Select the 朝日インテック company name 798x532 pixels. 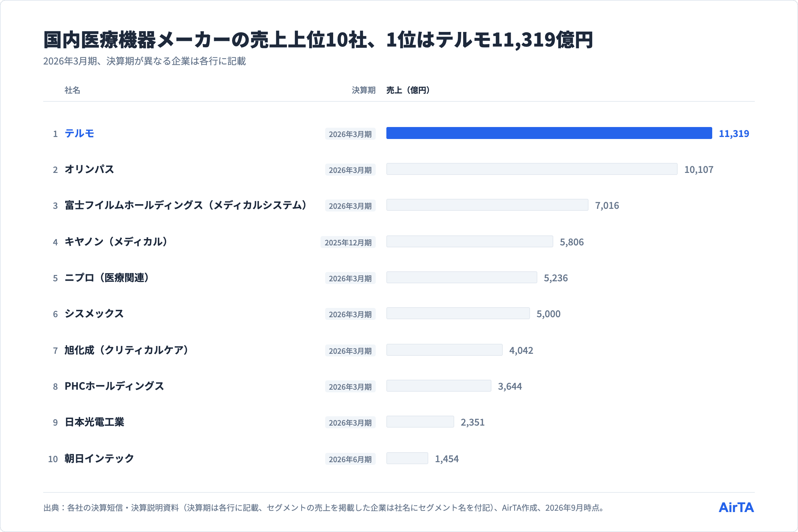point(99,459)
